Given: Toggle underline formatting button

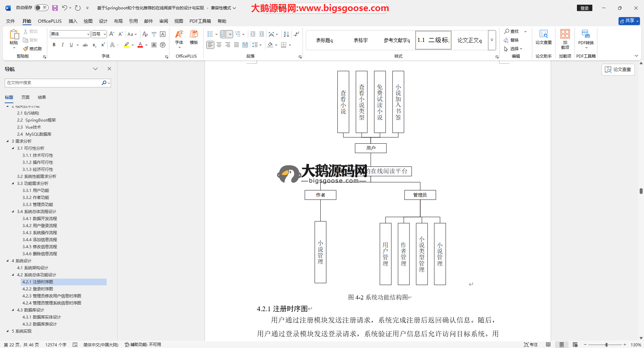Looking at the screenshot, I should (x=71, y=45).
